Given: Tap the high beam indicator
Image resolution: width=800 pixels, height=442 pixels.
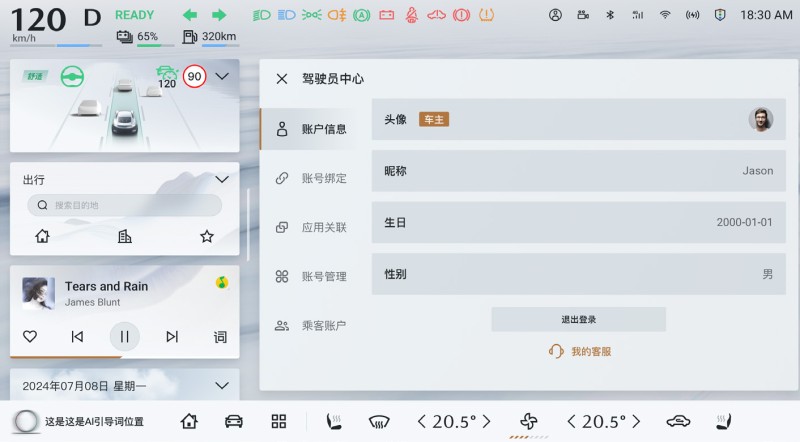Looking at the screenshot, I should click(286, 15).
